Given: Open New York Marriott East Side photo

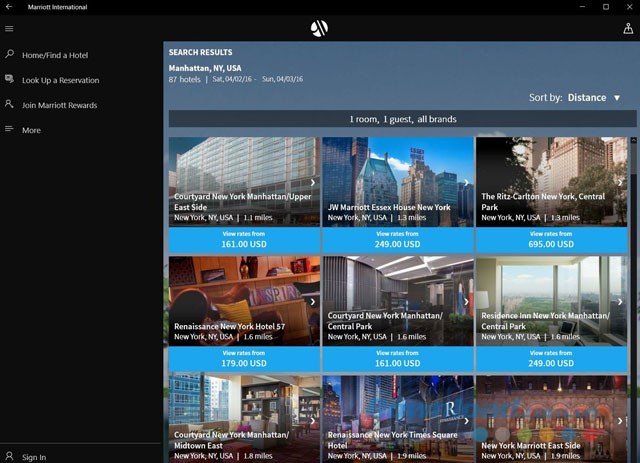Looking at the screenshot, I should pyautogui.click(x=551, y=419).
